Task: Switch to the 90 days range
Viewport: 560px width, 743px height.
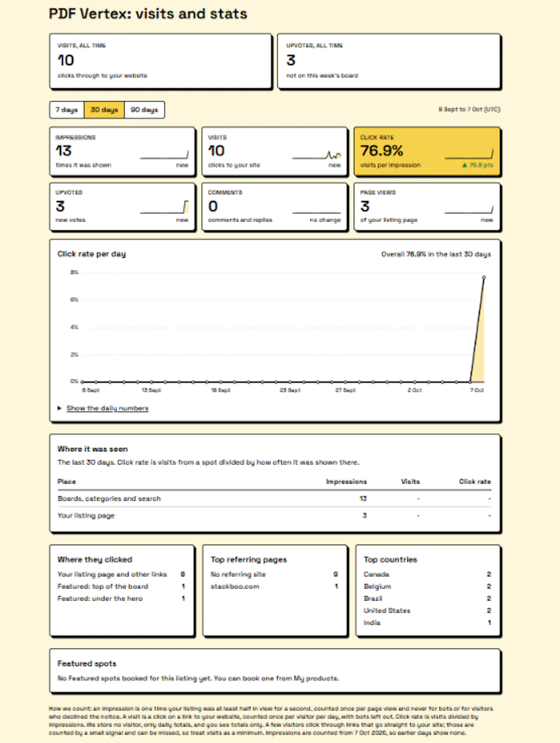Action: coord(144,110)
